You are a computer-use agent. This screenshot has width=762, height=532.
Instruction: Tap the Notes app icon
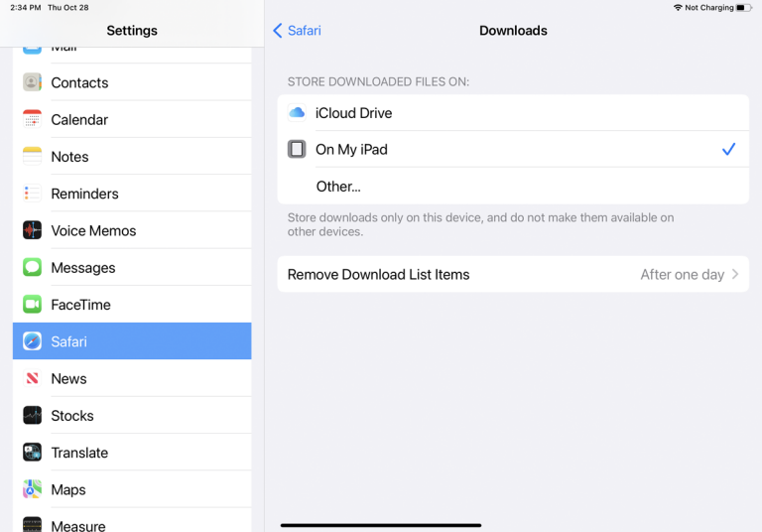point(33,156)
